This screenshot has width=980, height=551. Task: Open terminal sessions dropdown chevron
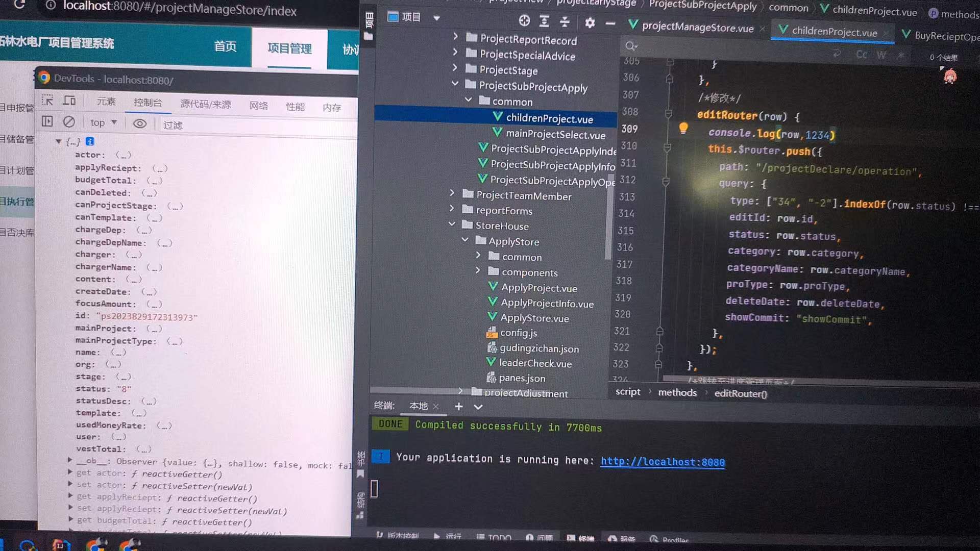click(478, 407)
